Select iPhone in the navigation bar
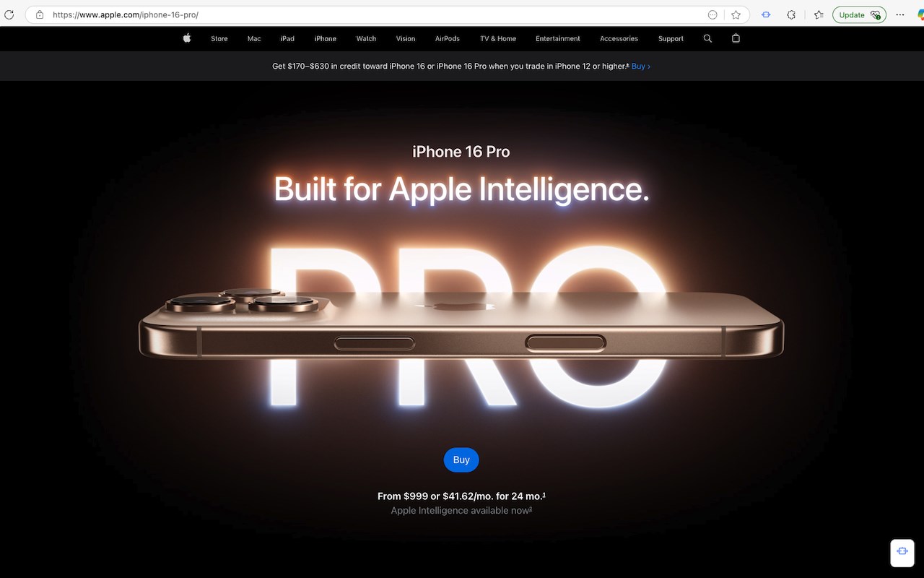The image size is (924, 578). 326,39
